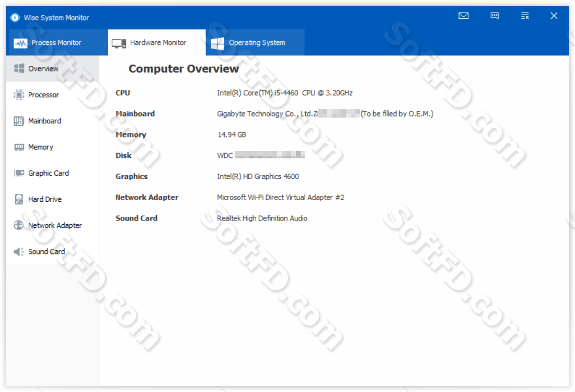The image size is (575, 392).
Task: Open the feedback chat bubble icon
Action: point(494,16)
